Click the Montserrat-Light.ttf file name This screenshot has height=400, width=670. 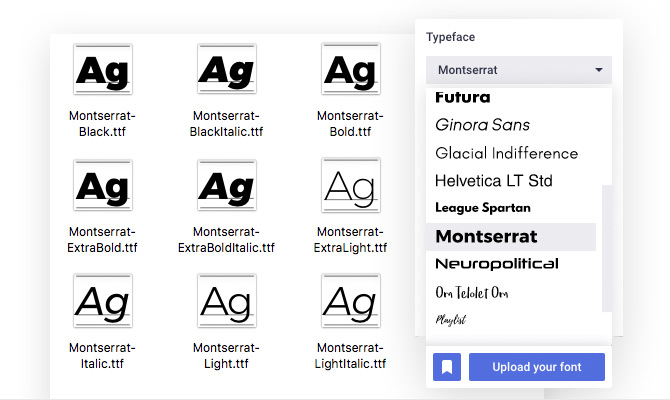pyautogui.click(x=226, y=356)
